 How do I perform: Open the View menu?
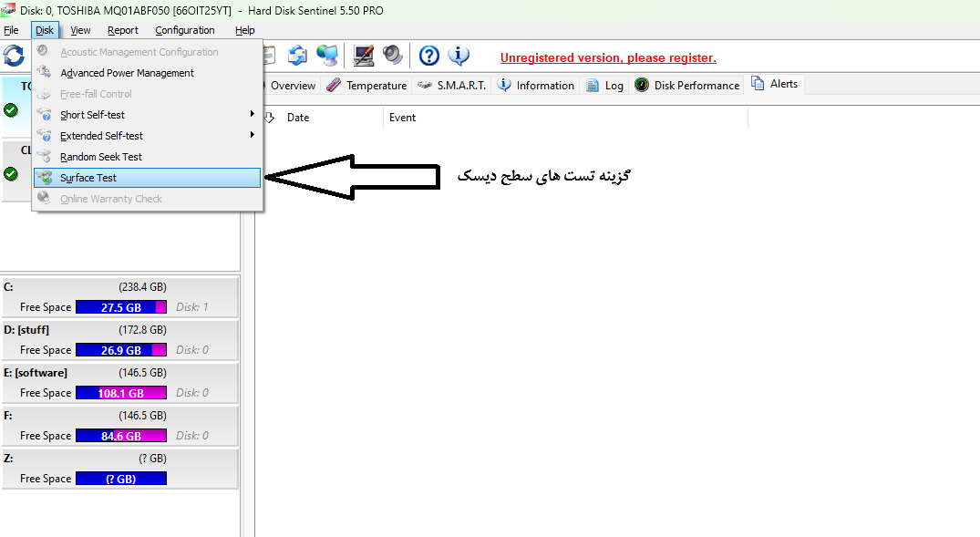pos(80,30)
